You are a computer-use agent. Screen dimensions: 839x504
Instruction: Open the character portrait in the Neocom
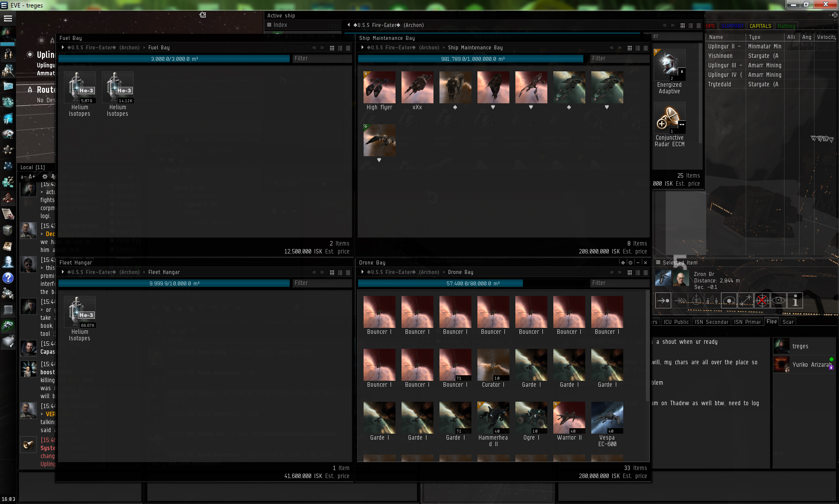(8, 34)
